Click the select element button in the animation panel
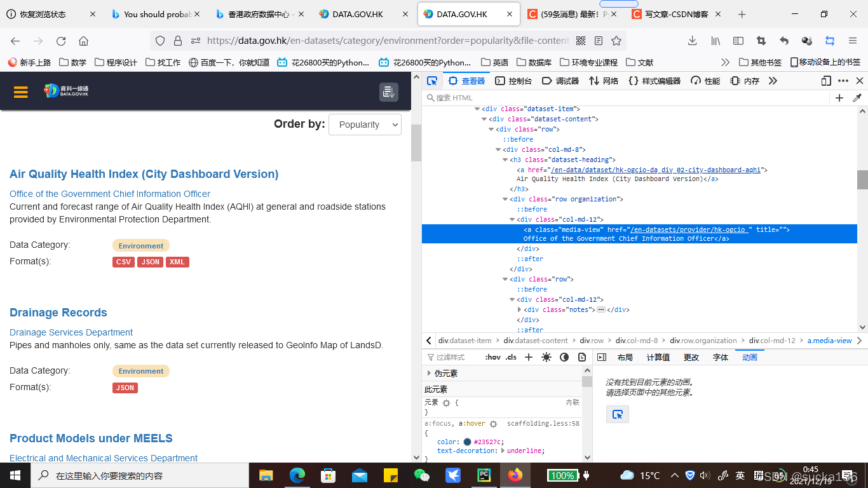Screen dimensions: 868x488 [617, 414]
